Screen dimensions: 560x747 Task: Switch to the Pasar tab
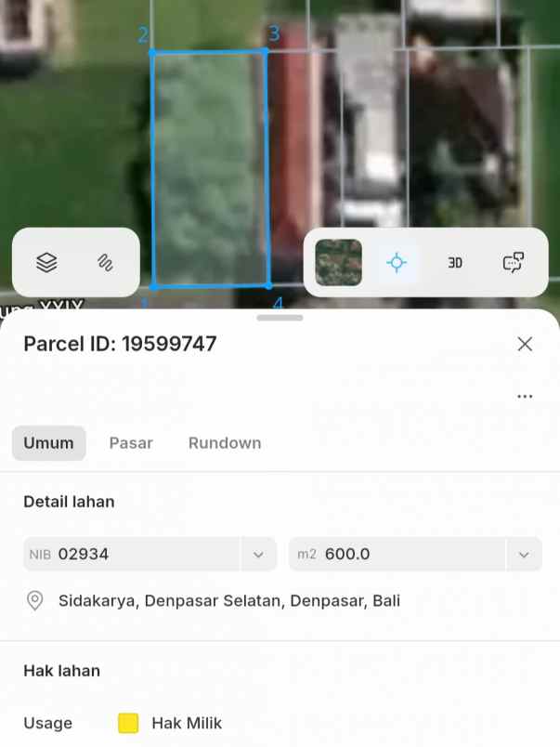[131, 443]
